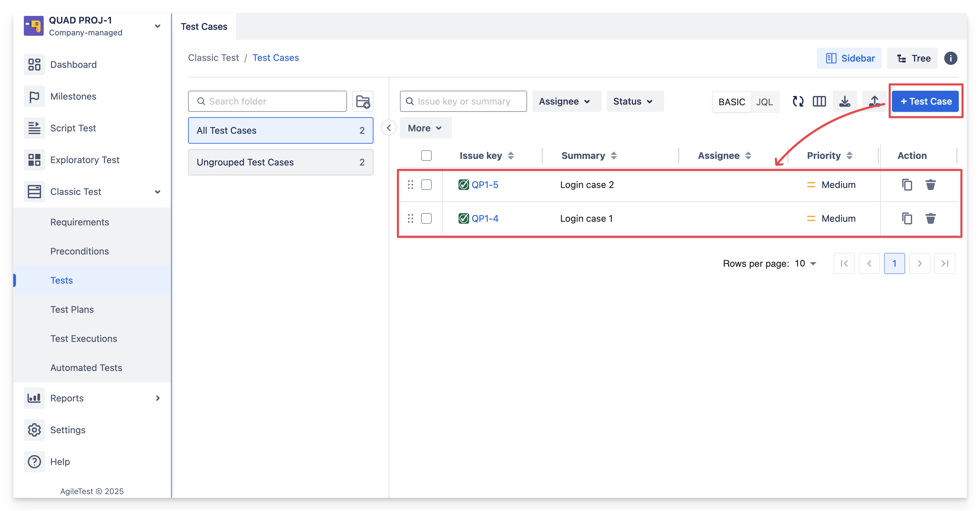Viewport: 980px width, 511px height.
Task: Toggle the select-all header checkbox
Action: pyautogui.click(x=426, y=156)
